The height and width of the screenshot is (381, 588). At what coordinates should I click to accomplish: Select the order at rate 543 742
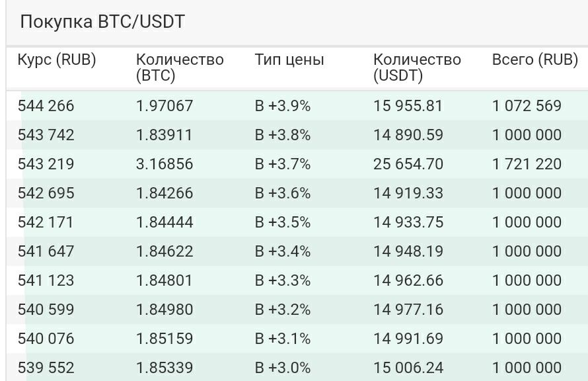tap(297, 135)
